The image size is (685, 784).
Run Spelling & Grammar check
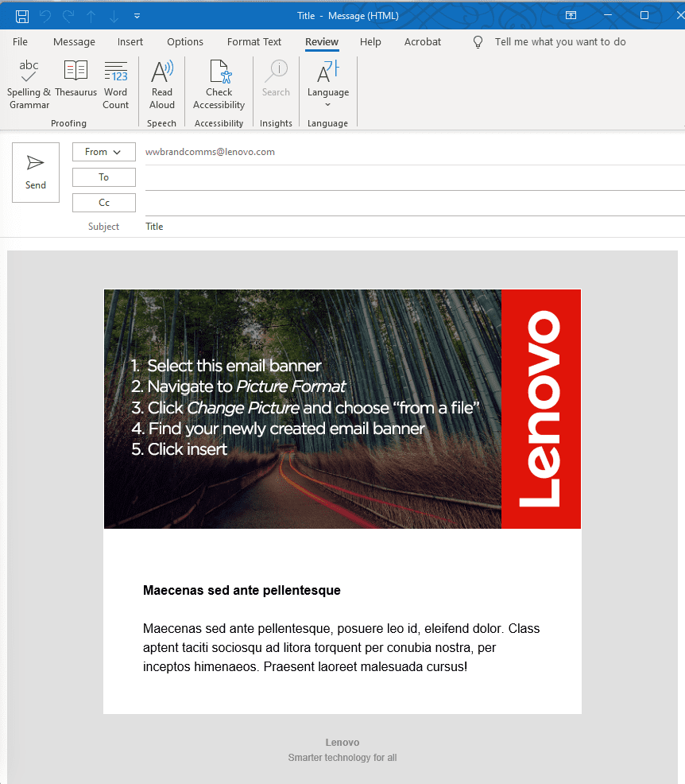coord(29,85)
